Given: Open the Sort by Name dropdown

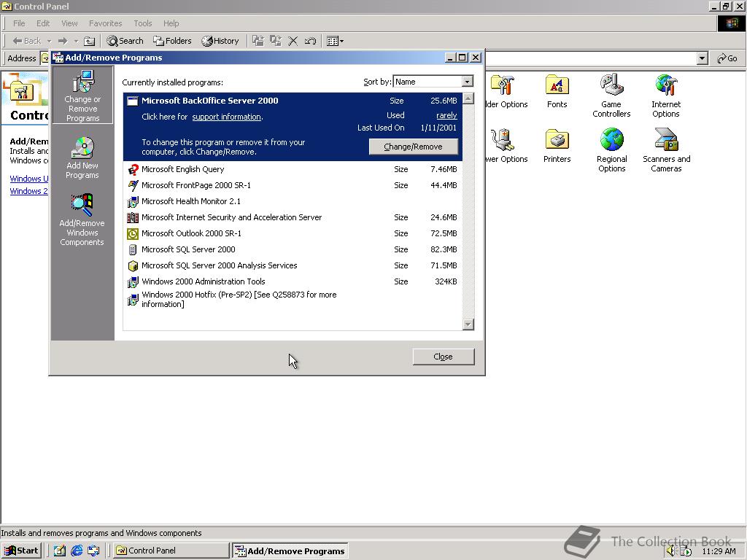Looking at the screenshot, I should pos(468,82).
